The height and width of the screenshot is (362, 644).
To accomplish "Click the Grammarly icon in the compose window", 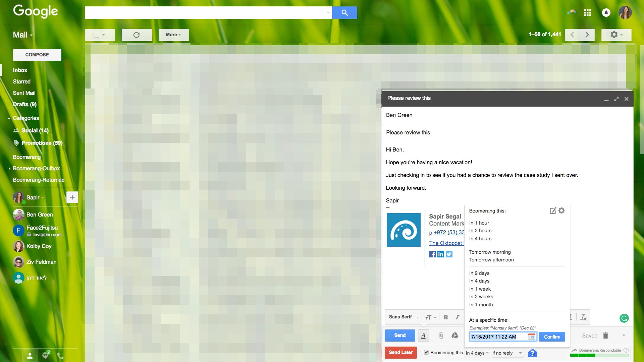I will 624,318.
